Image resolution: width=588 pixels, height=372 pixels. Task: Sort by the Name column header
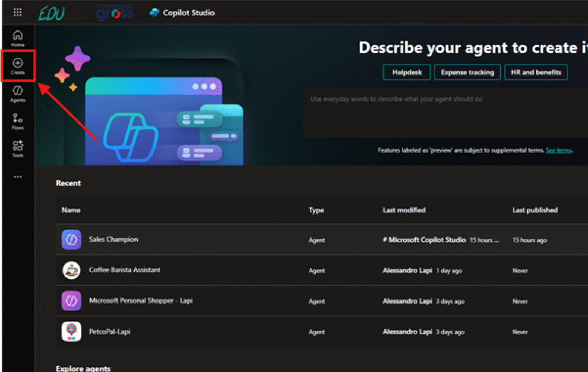point(71,210)
